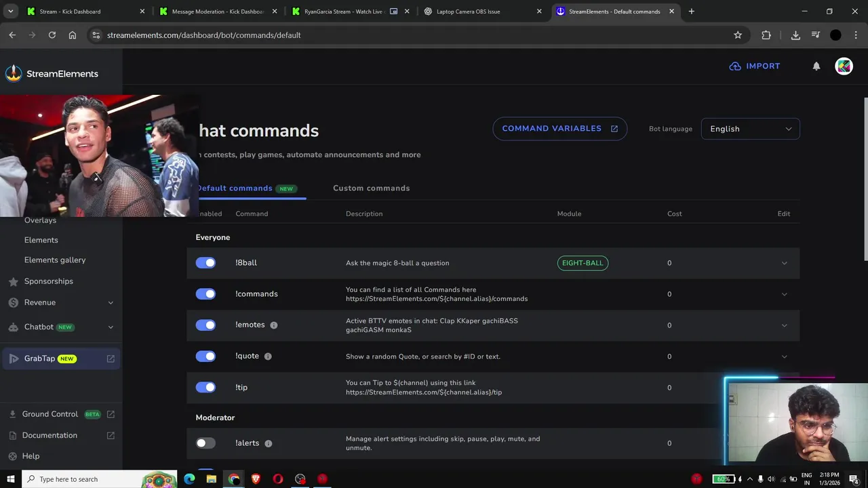Expand the !8ball command row chevron

point(784,263)
